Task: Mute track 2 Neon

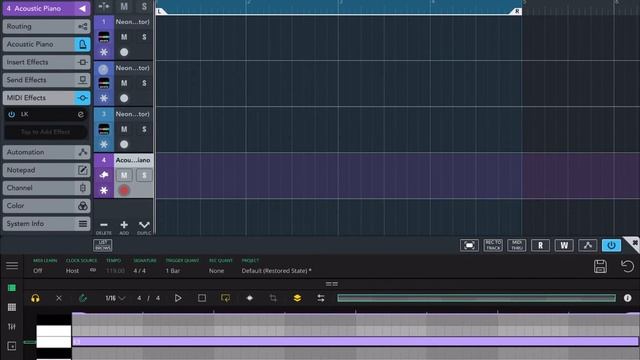Action: (124, 83)
